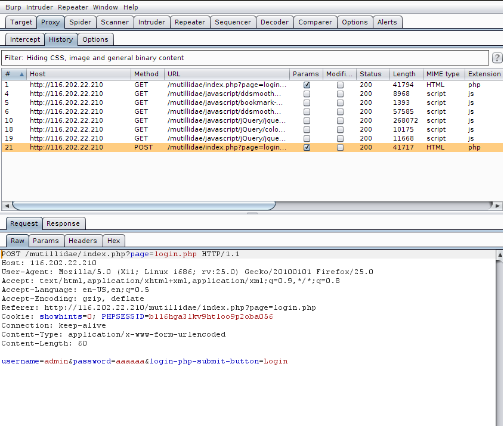
Task: Click the horizontal scrollbar right arrow
Action: tap(497, 206)
